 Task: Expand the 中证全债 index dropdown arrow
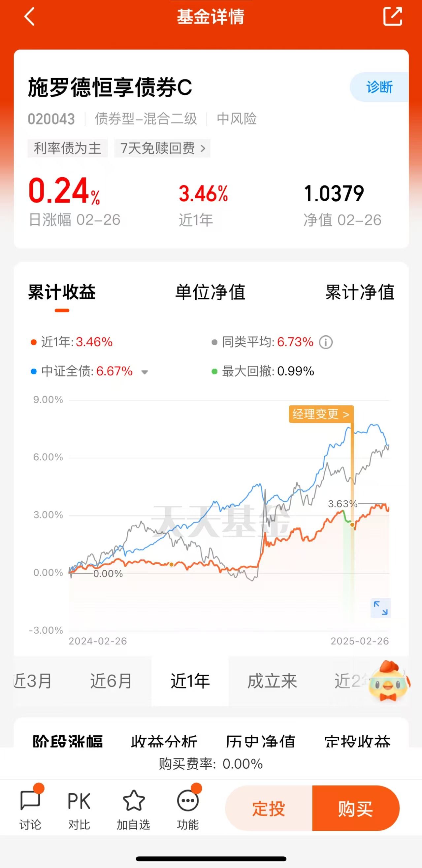coord(145,372)
